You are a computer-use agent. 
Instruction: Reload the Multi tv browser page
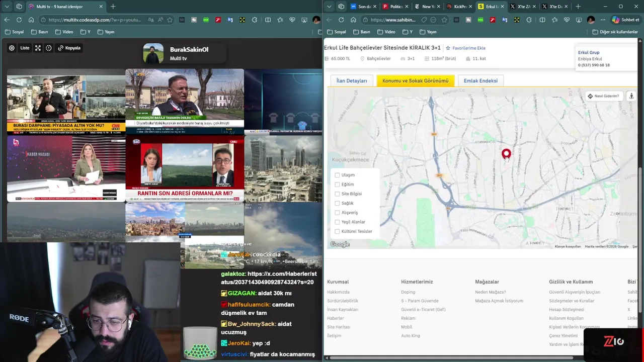click(19, 20)
